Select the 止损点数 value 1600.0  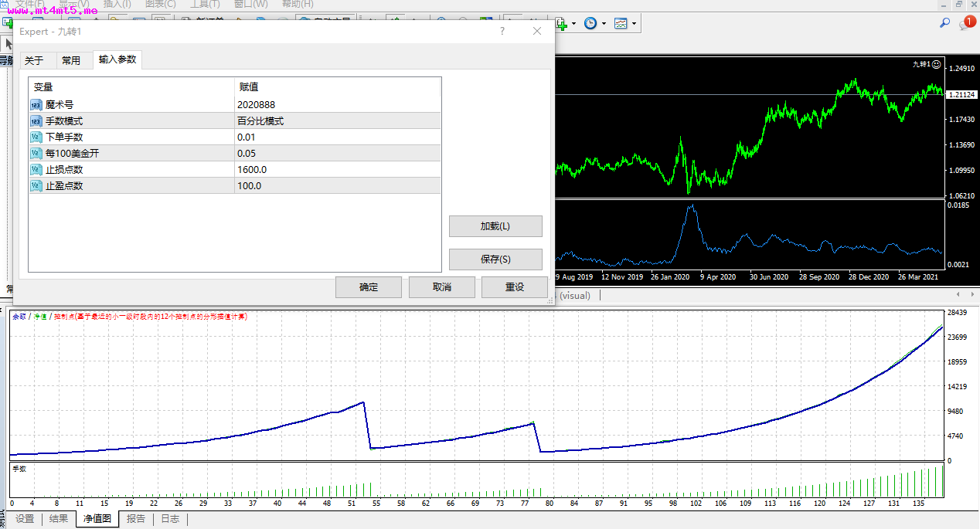[338, 169]
